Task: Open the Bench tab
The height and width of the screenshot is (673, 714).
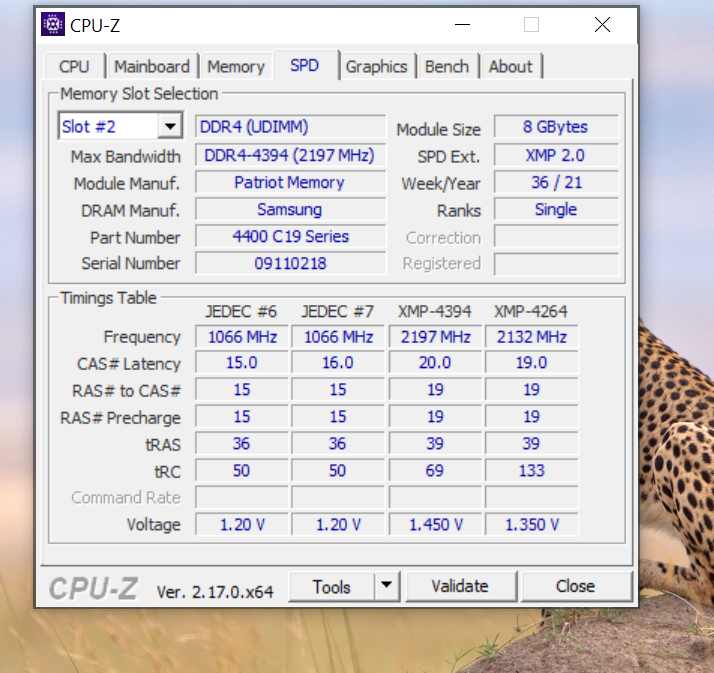Action: 447,67
